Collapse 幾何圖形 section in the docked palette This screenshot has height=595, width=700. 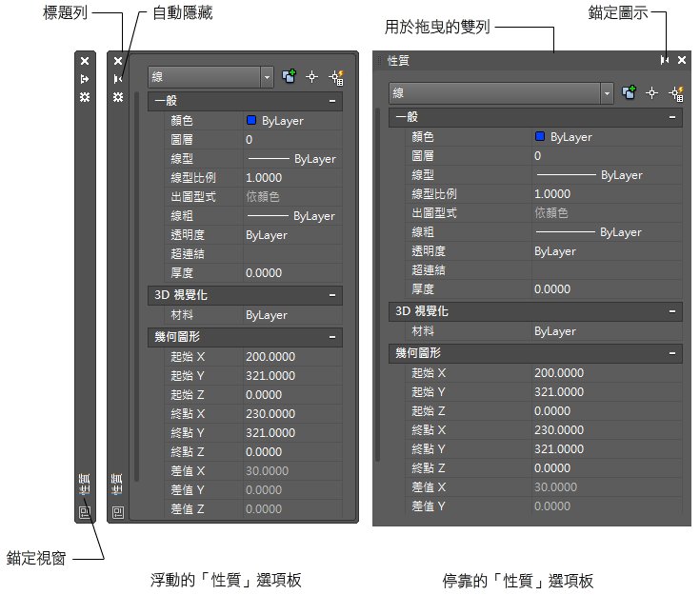pyautogui.click(x=672, y=353)
